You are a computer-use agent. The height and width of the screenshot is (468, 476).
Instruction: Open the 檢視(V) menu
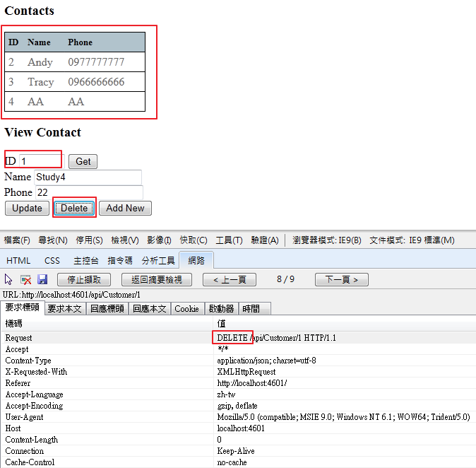point(125,240)
